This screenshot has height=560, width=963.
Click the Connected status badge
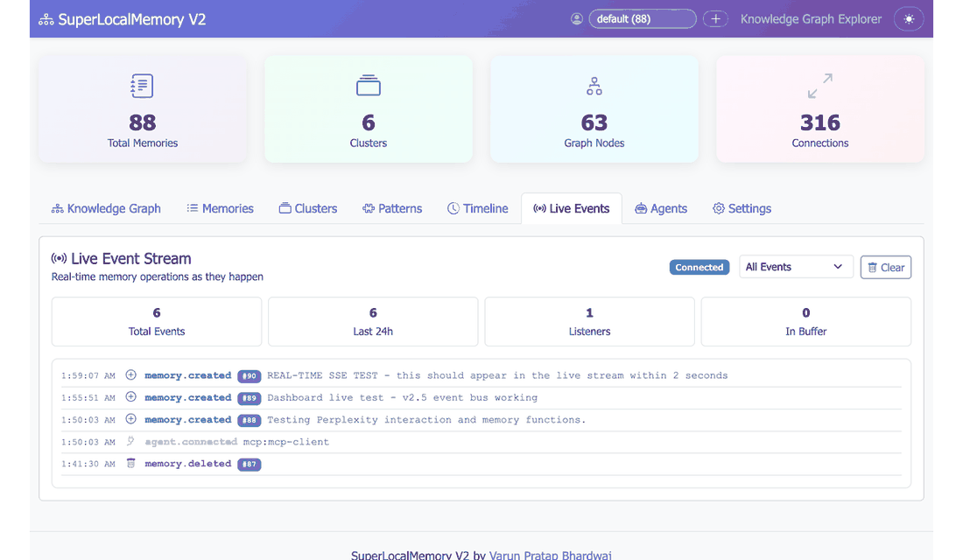tap(699, 268)
